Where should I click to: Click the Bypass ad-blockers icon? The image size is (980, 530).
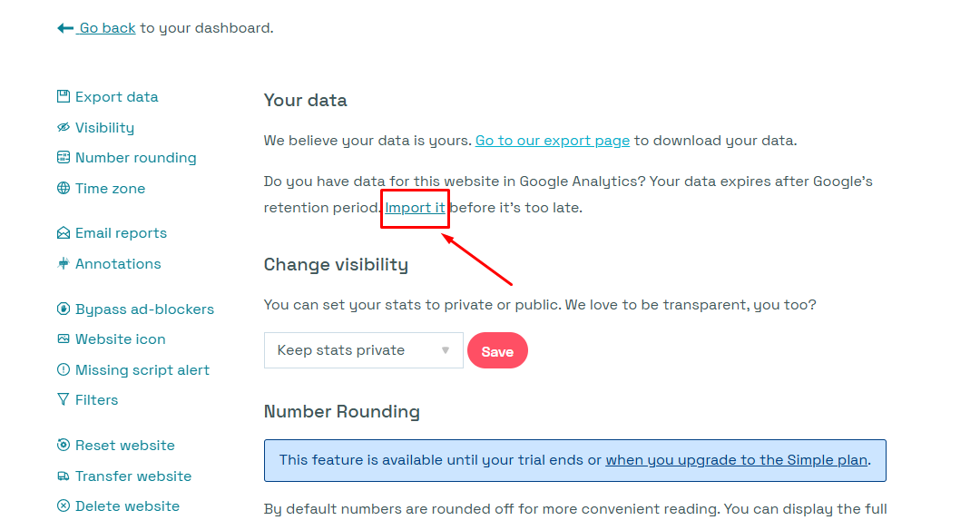[x=63, y=309]
